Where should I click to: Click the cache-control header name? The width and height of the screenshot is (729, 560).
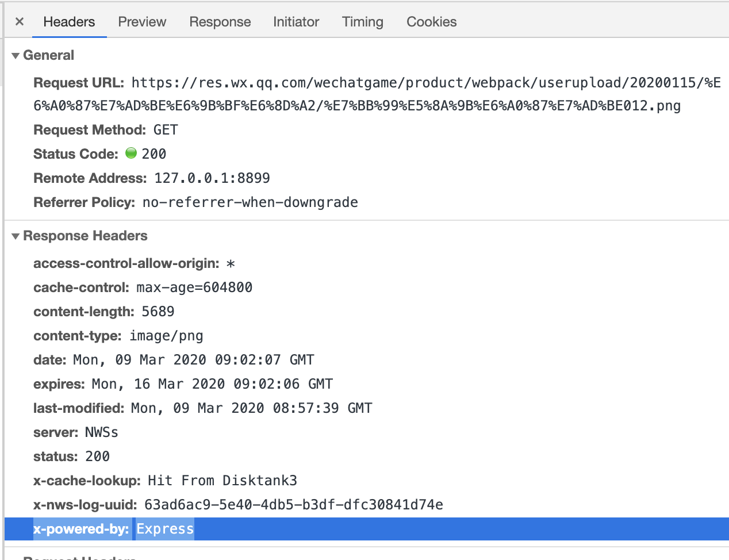(x=81, y=287)
